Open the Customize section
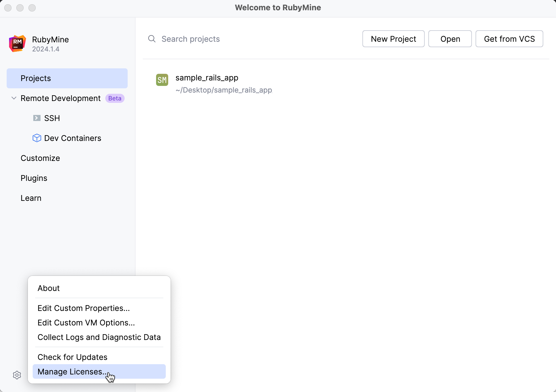 tap(40, 158)
